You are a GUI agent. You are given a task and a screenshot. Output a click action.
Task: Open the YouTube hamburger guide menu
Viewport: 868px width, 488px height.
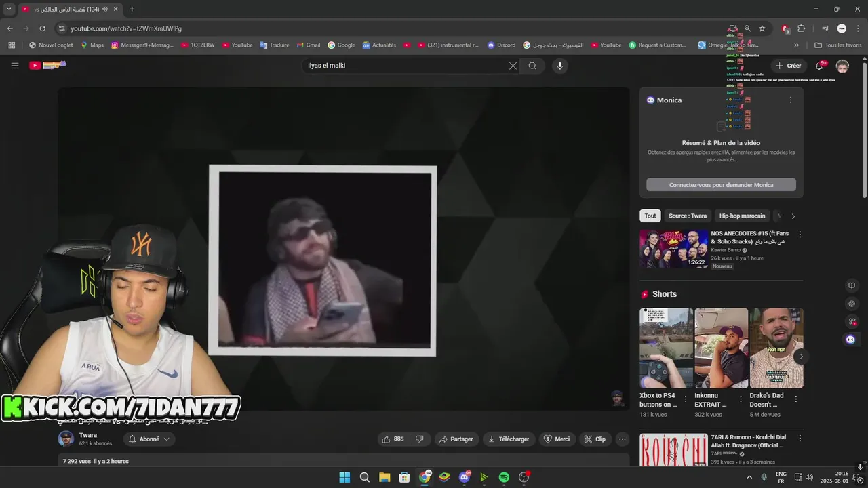tap(14, 66)
